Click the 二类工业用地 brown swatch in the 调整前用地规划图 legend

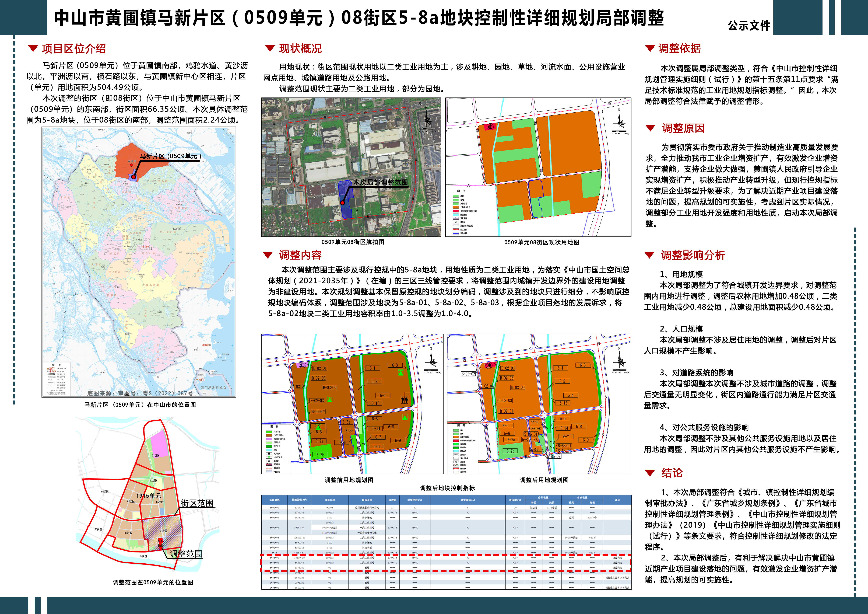click(269, 435)
